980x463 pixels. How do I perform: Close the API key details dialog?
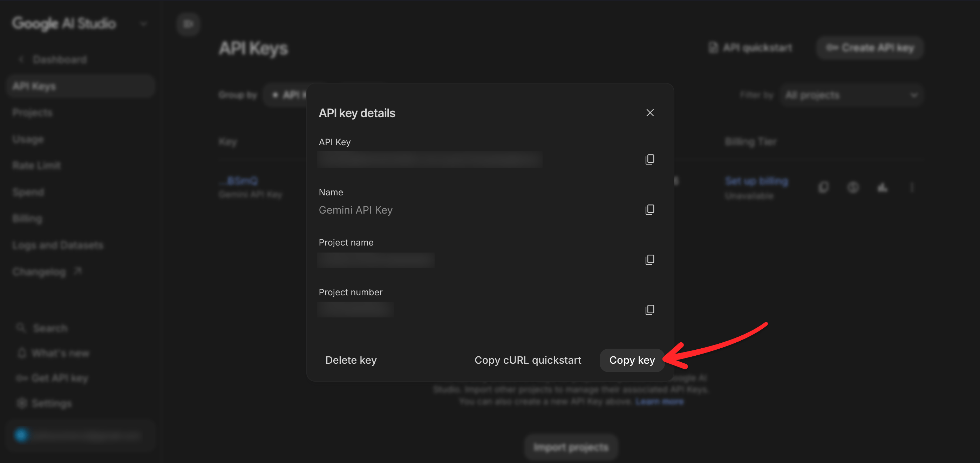[x=650, y=113]
